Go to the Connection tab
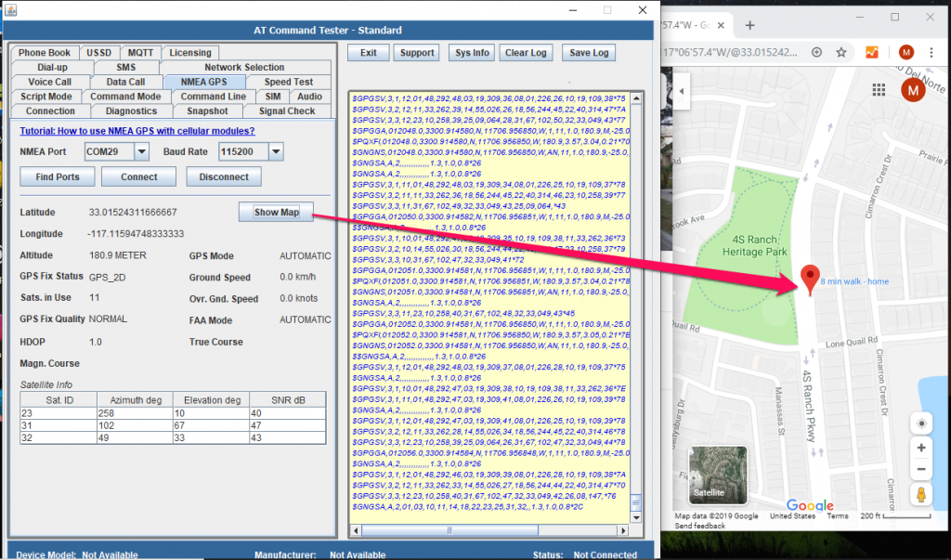951x560 pixels. click(x=50, y=111)
